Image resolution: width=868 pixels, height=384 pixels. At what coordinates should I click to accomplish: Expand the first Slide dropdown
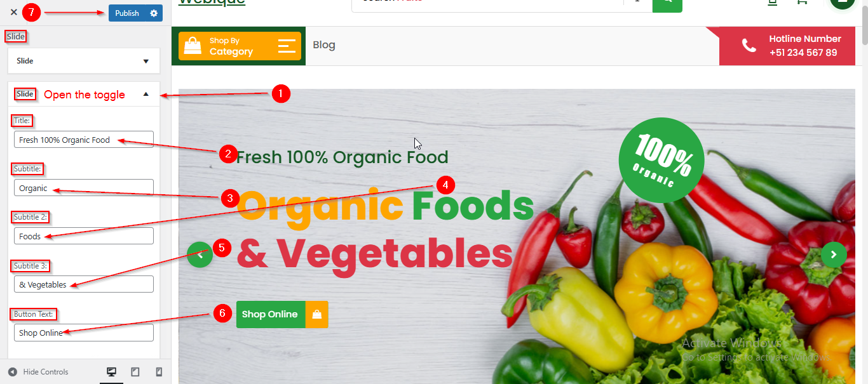coord(84,61)
